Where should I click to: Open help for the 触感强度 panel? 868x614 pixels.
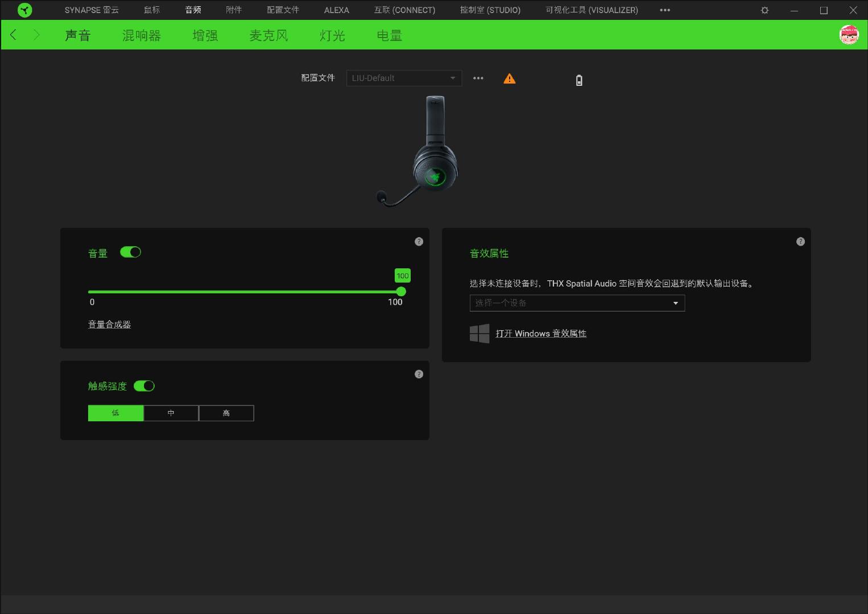point(419,374)
